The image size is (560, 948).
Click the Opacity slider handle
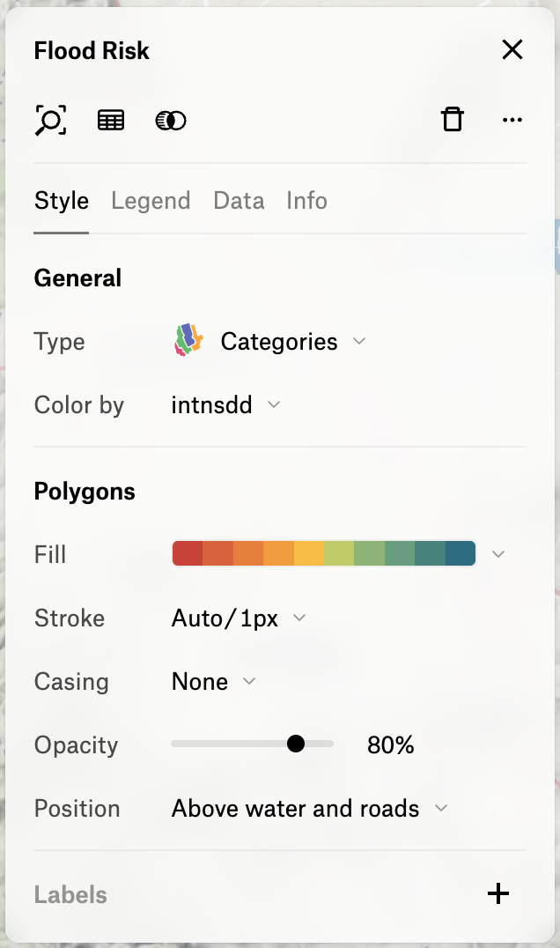pyautogui.click(x=295, y=744)
